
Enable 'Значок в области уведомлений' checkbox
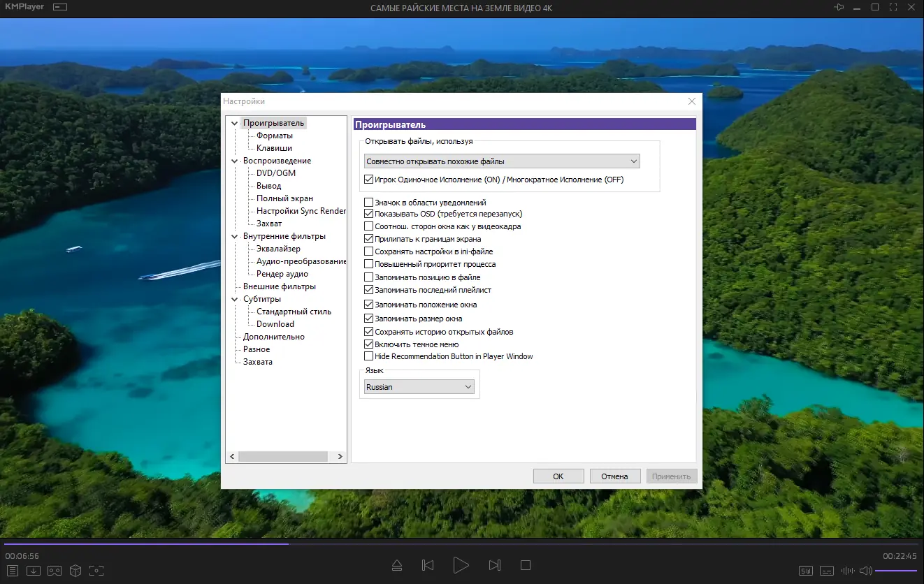(369, 203)
